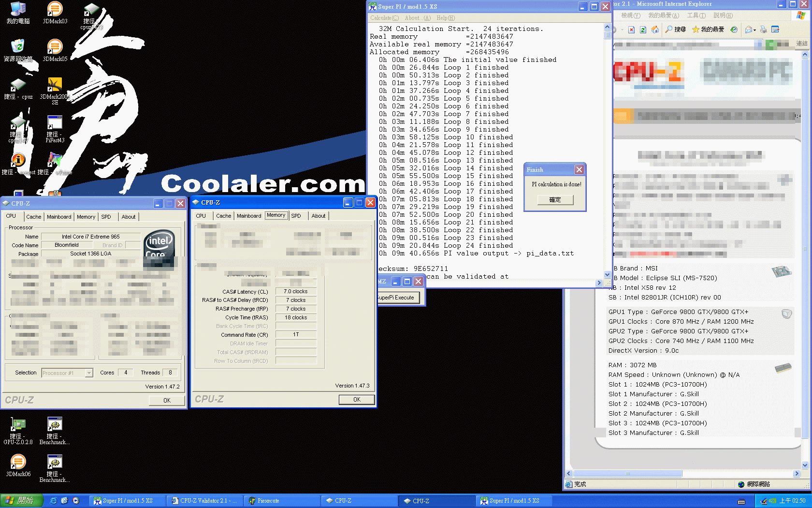The image size is (812, 508).
Task: Switch to Piexecute in the taskbar
Action: tap(281, 501)
